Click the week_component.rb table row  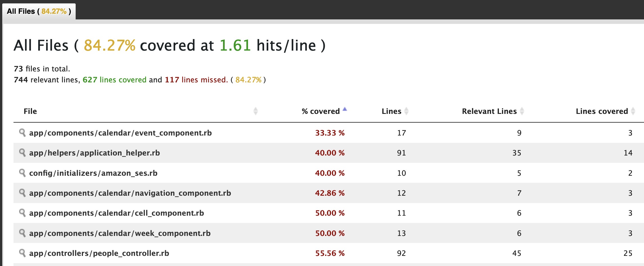(x=197, y=233)
